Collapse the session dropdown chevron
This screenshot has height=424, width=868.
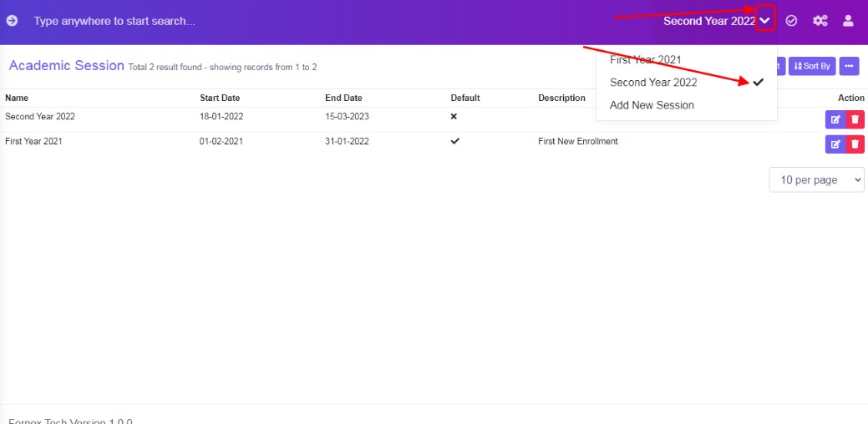pyautogui.click(x=764, y=21)
